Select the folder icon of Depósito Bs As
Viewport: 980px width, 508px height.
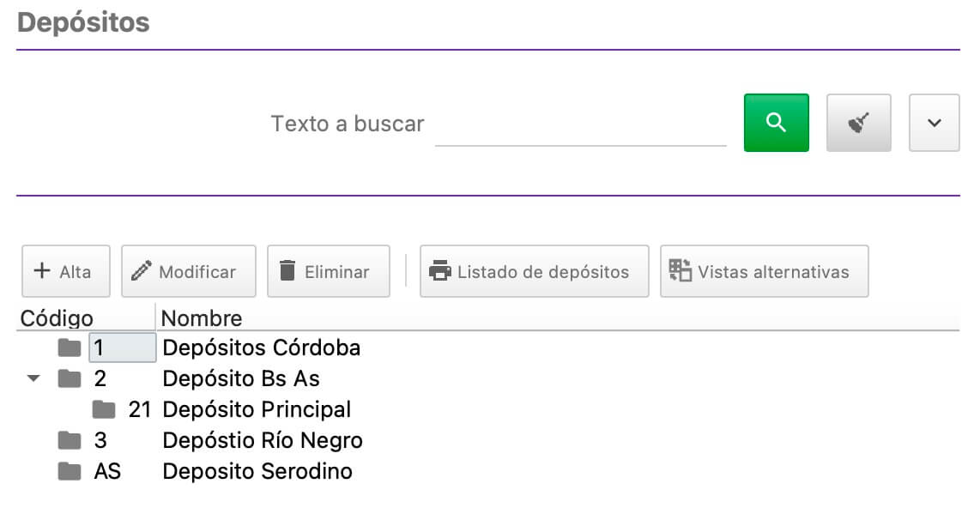70,378
